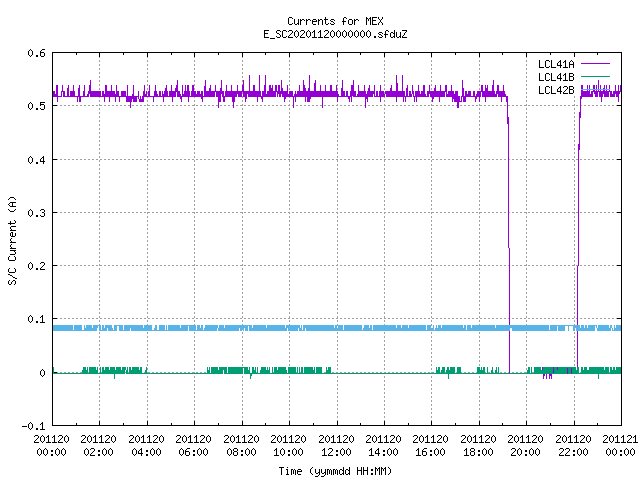Image resolution: width=640 pixels, height=480 pixels.
Task: Click the 10:00 x-axis time label
Action: [288, 452]
